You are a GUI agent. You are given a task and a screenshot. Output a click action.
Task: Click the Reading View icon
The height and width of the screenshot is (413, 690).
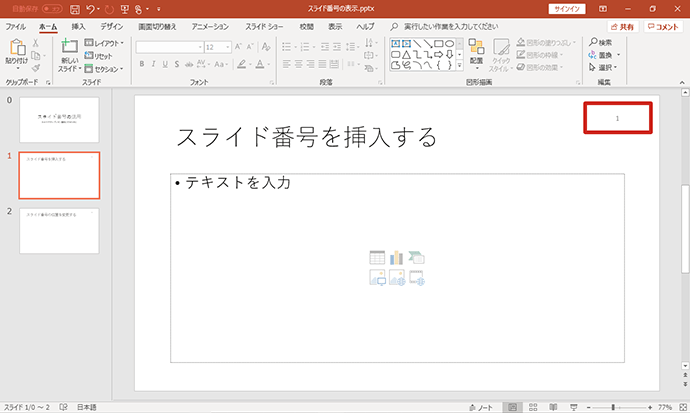click(x=553, y=407)
